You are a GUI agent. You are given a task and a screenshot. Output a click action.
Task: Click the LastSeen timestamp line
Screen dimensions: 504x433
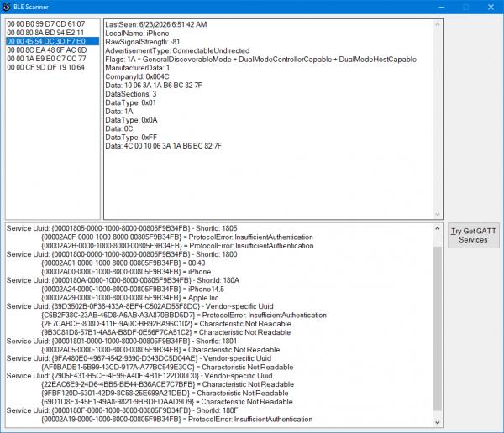[x=156, y=24]
